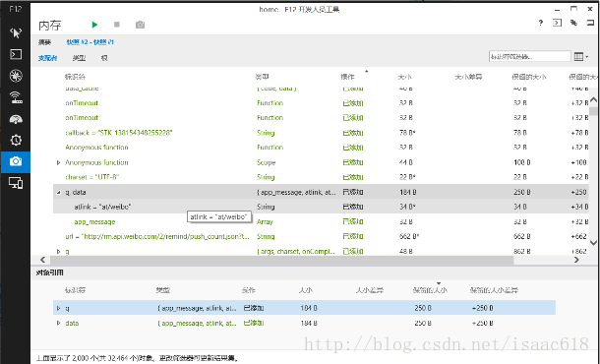Sort references by the 类型 column header

click(162, 290)
